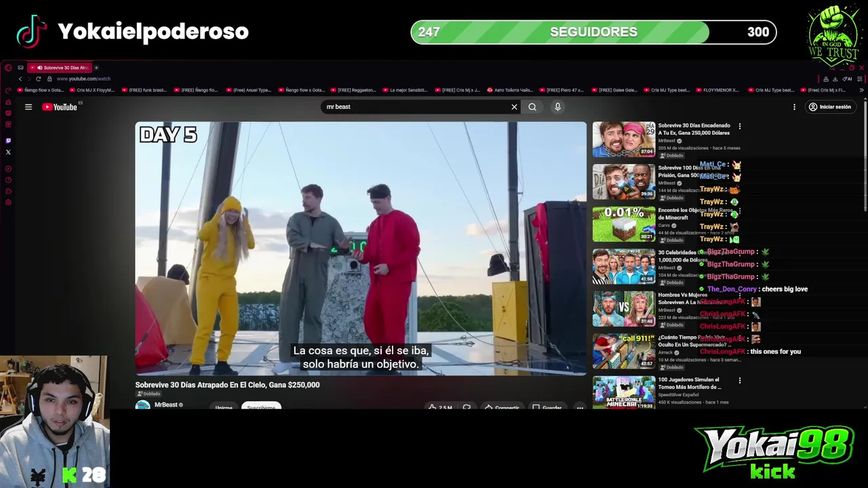Image resolution: width=868 pixels, height=488 pixels.
Task: Open bookmark 'La mejor Sensibili...'
Action: point(406,90)
